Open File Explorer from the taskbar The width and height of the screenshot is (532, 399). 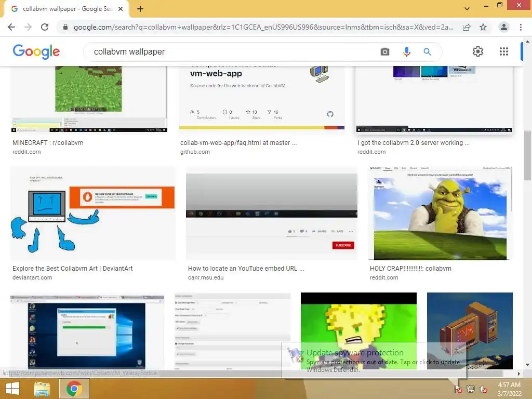click(x=42, y=389)
